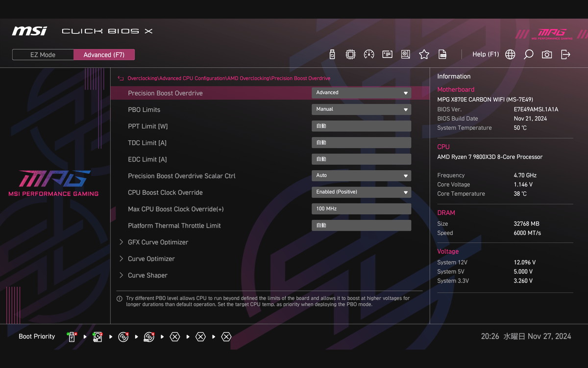Click the profile card icon in toolbar
Viewport: 588px width, 368px height.
click(x=387, y=54)
